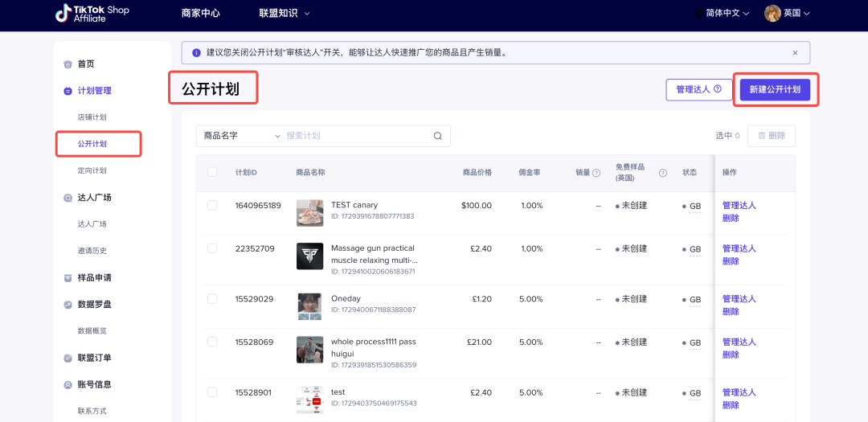Viewport: 868px width, 422px height.
Task: Dismiss the suggestion banner with X icon
Action: (x=795, y=53)
